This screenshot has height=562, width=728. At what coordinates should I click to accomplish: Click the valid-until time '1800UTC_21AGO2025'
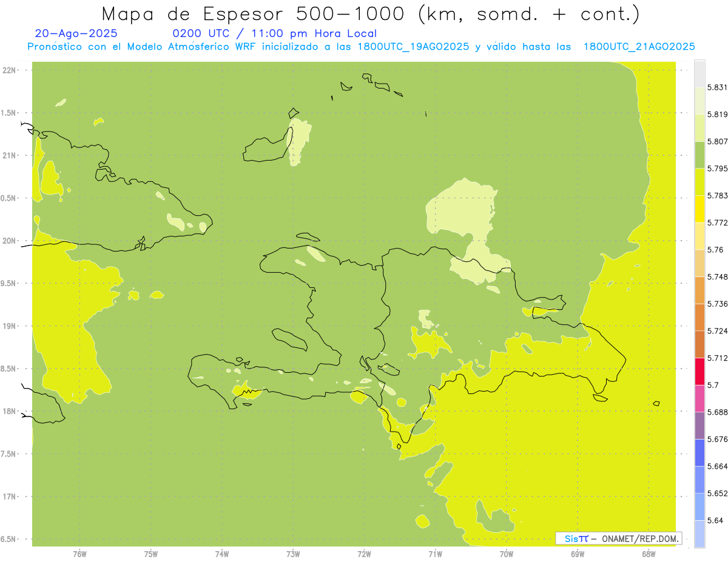point(639,47)
